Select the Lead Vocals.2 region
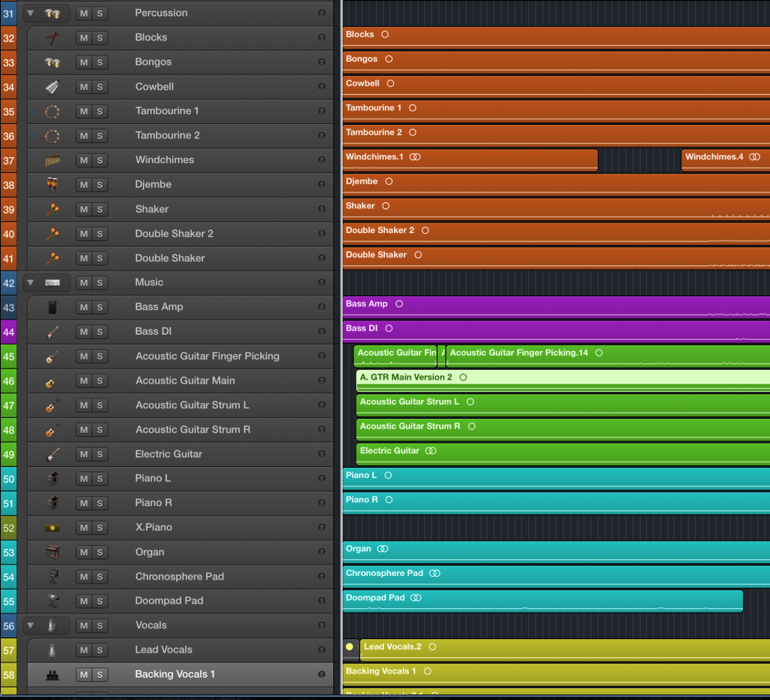The image size is (770, 700). pos(565,650)
